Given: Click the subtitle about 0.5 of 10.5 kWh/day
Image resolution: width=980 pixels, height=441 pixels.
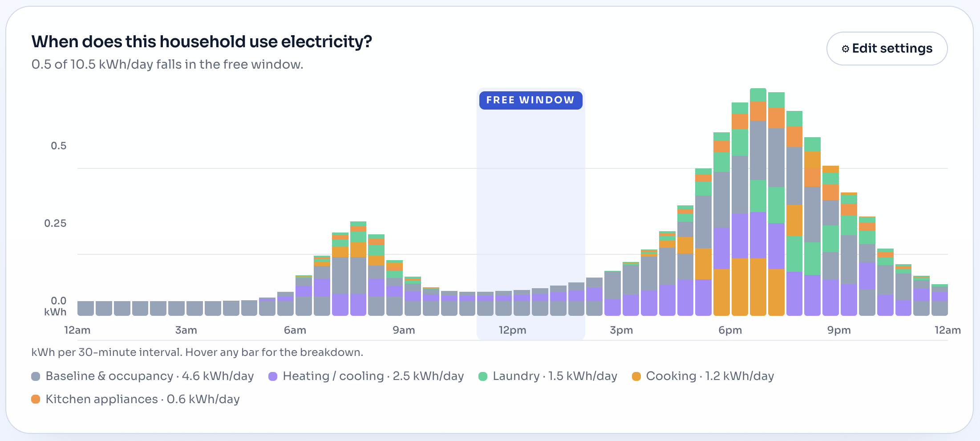Looking at the screenshot, I should [x=167, y=65].
